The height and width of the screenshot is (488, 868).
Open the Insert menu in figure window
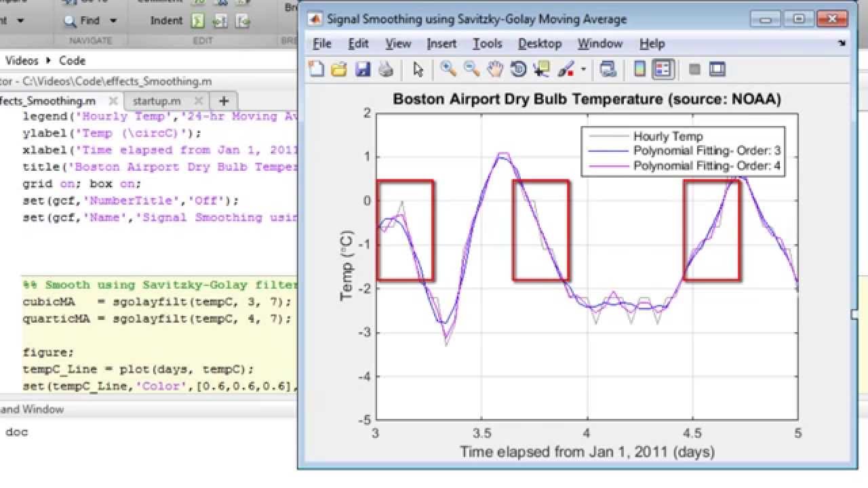(x=441, y=43)
